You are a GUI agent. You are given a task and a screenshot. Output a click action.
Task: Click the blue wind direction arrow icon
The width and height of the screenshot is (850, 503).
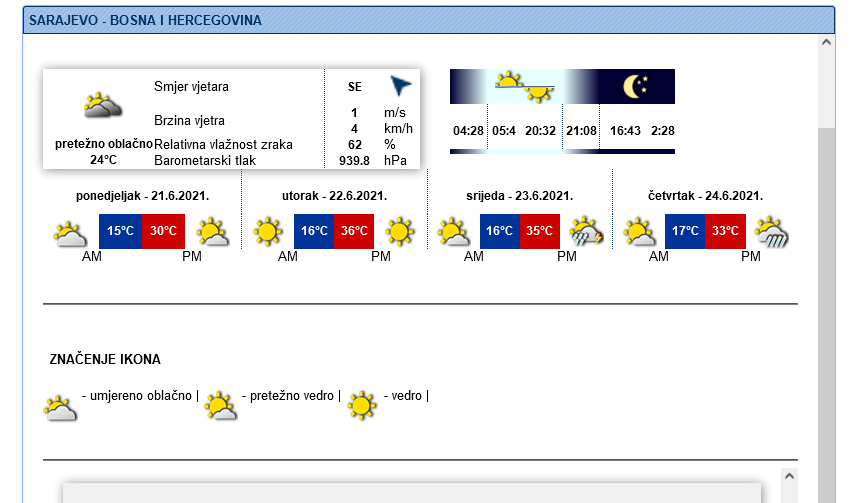[400, 87]
